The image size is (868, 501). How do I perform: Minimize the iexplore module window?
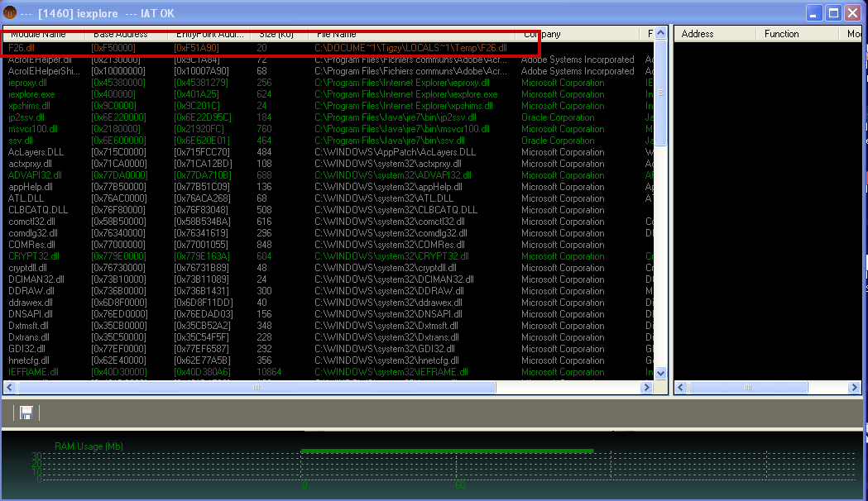pos(815,13)
